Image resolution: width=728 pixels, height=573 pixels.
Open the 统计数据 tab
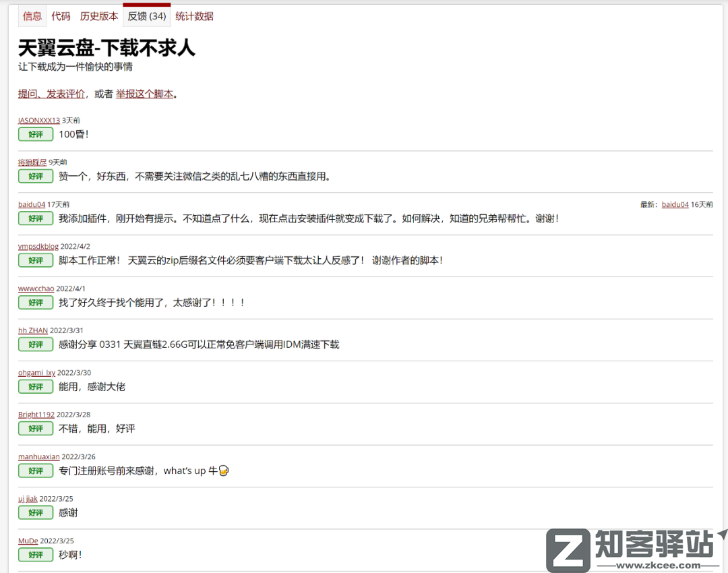tap(194, 16)
